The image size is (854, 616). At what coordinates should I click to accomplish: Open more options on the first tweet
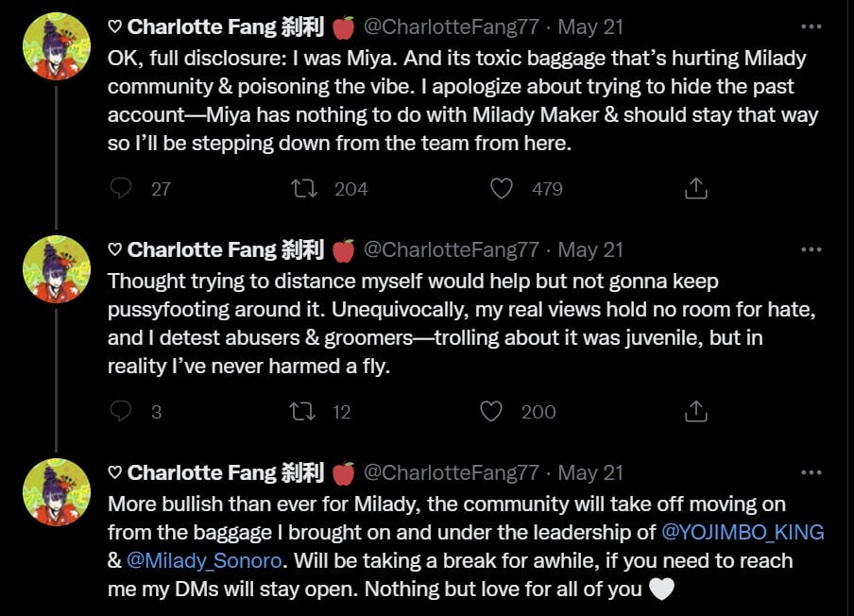811,26
